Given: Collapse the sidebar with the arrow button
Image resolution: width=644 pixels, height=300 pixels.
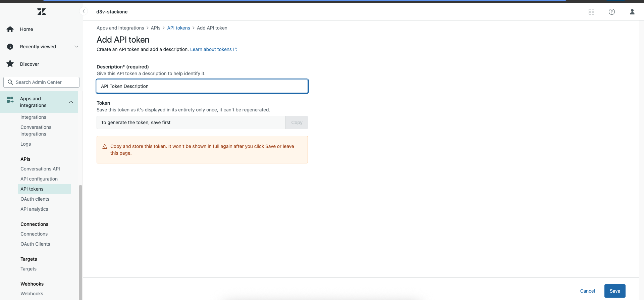Looking at the screenshot, I should [84, 11].
